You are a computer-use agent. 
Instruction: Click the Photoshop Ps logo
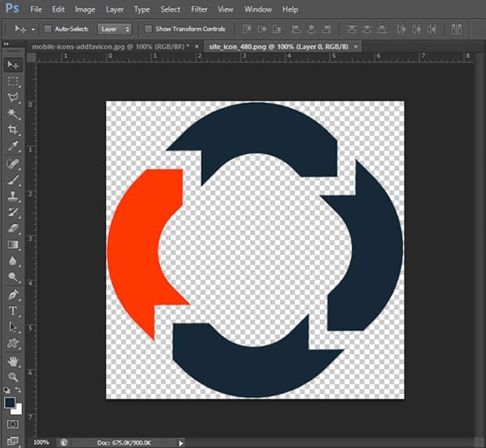13,8
